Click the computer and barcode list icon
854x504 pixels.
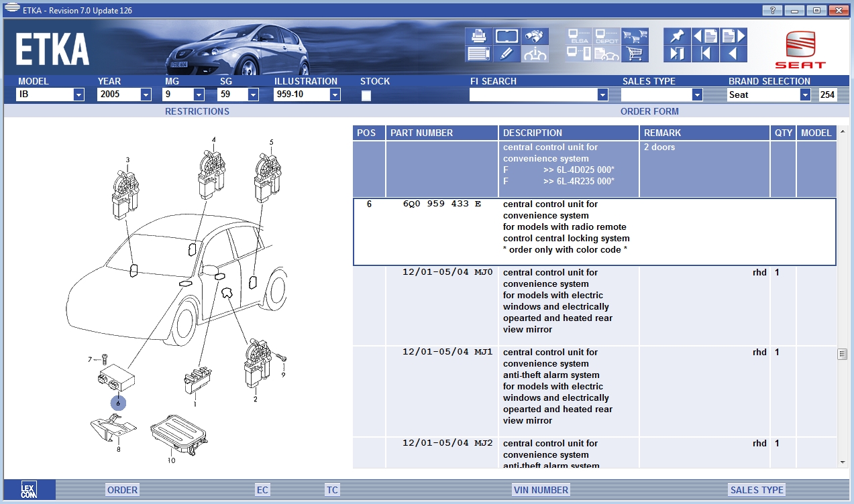(x=578, y=54)
